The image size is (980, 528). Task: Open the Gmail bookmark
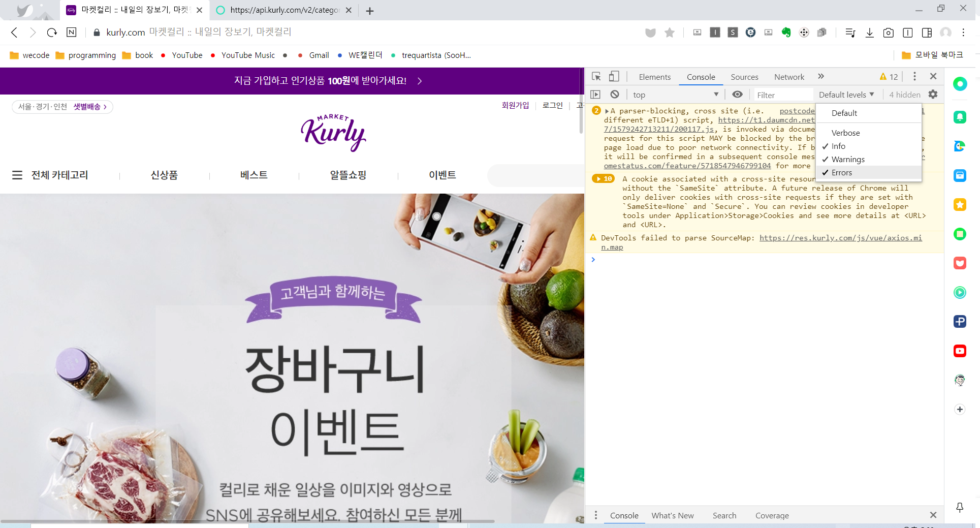coord(313,55)
